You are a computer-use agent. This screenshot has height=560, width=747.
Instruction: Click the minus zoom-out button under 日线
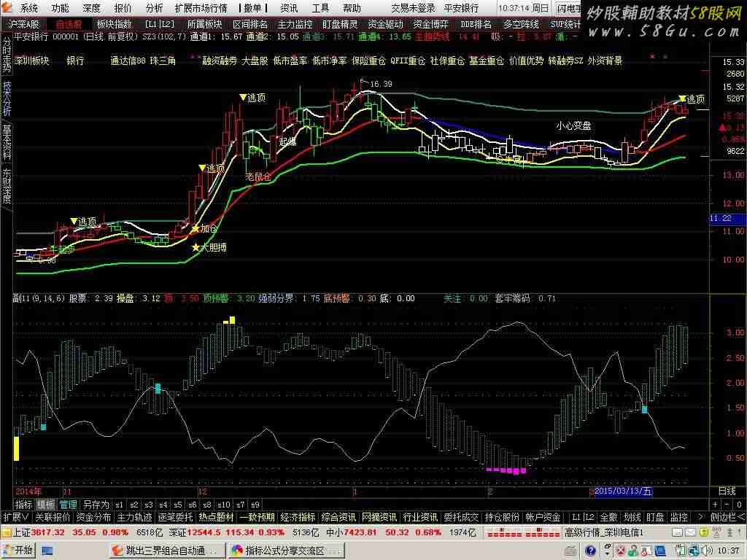pos(727,504)
